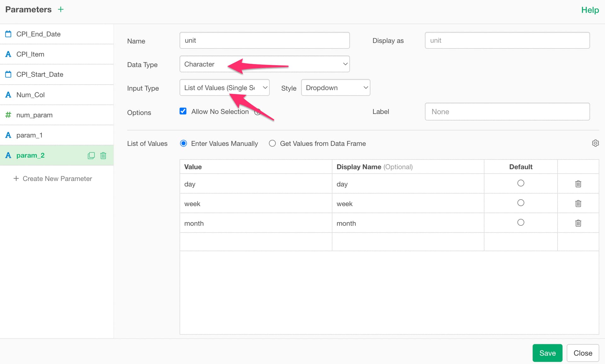Click the 'month' Display Name cell
The height and width of the screenshot is (364, 605).
[408, 223]
